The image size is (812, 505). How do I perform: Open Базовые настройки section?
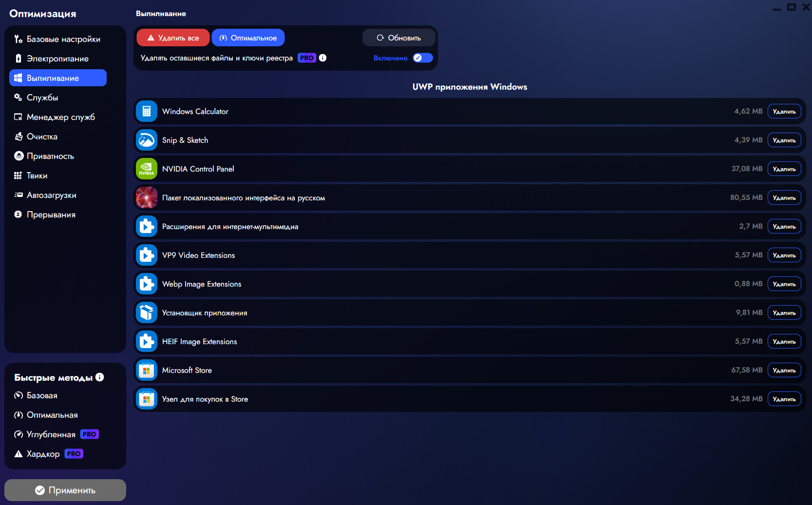click(57, 39)
